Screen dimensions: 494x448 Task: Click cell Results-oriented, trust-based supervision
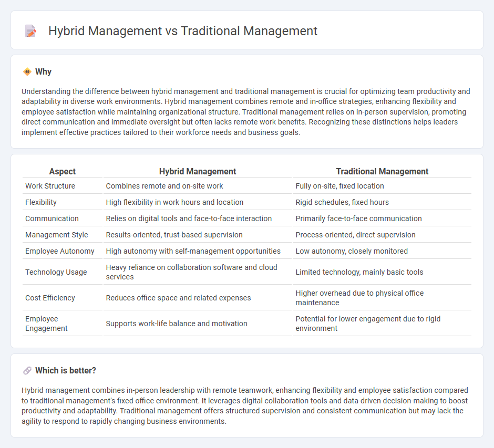pos(198,235)
